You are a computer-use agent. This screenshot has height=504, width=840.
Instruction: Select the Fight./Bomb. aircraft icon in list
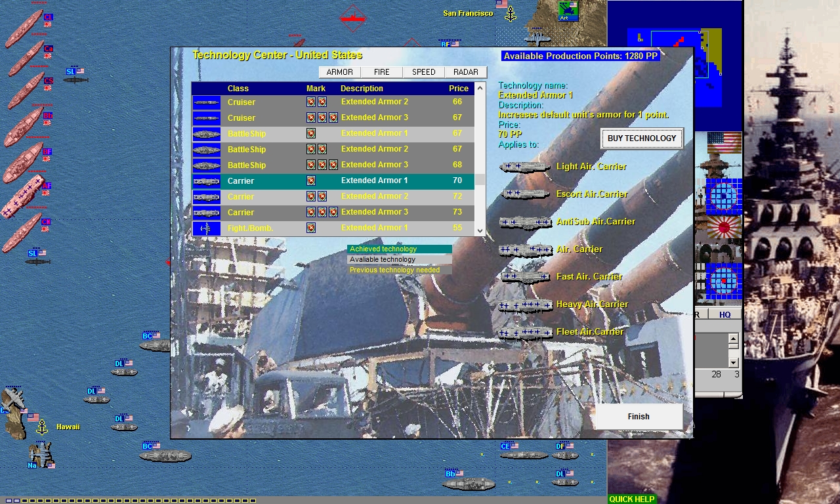[206, 228]
